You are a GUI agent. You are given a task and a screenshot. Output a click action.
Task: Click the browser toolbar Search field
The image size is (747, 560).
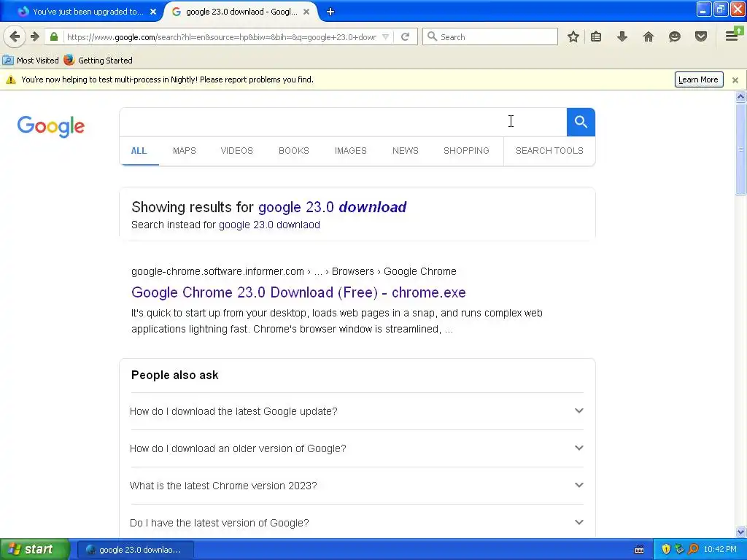(x=489, y=36)
